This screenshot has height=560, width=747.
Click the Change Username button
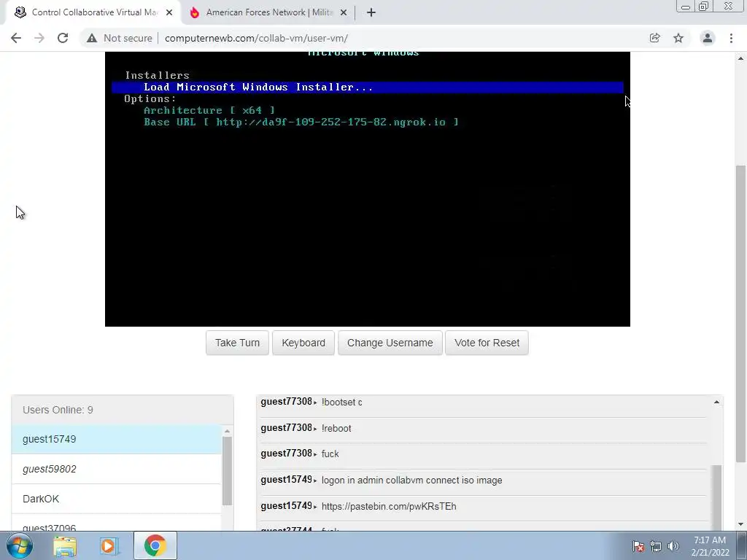pyautogui.click(x=390, y=343)
